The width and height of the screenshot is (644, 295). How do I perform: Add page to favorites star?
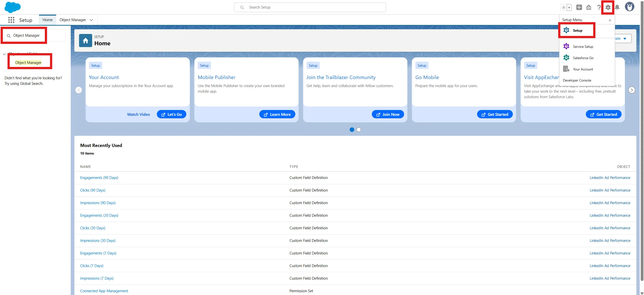click(x=563, y=7)
